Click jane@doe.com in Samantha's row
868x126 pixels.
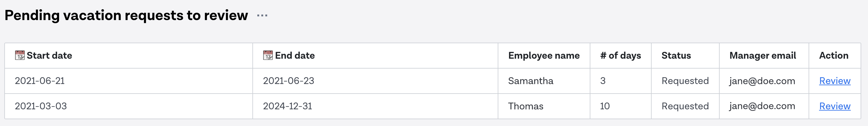[762, 81]
